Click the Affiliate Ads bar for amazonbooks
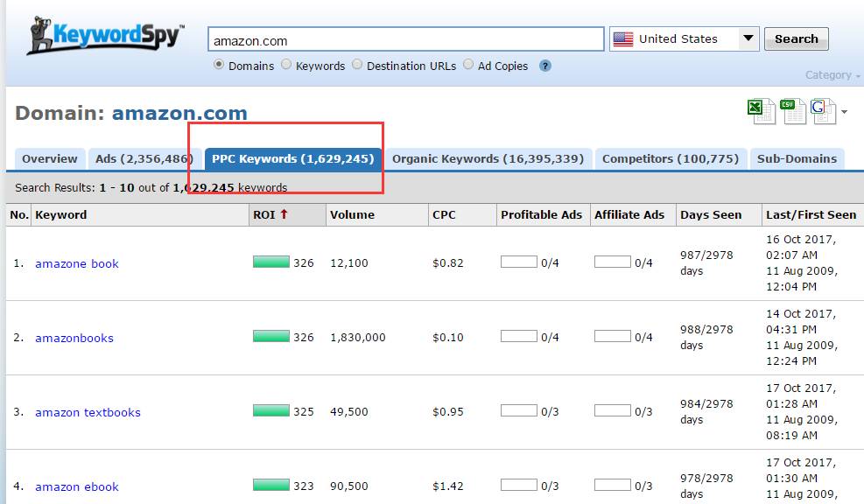 click(612, 336)
